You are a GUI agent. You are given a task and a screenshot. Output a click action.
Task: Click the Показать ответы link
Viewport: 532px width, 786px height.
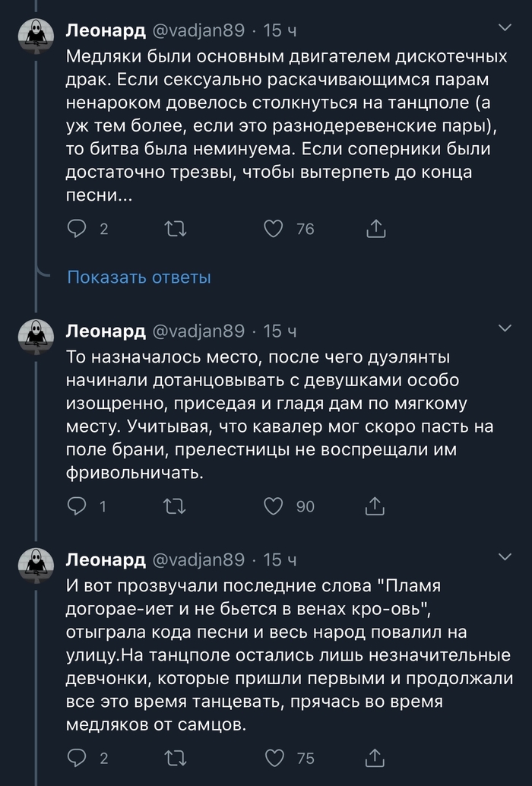pos(139,277)
